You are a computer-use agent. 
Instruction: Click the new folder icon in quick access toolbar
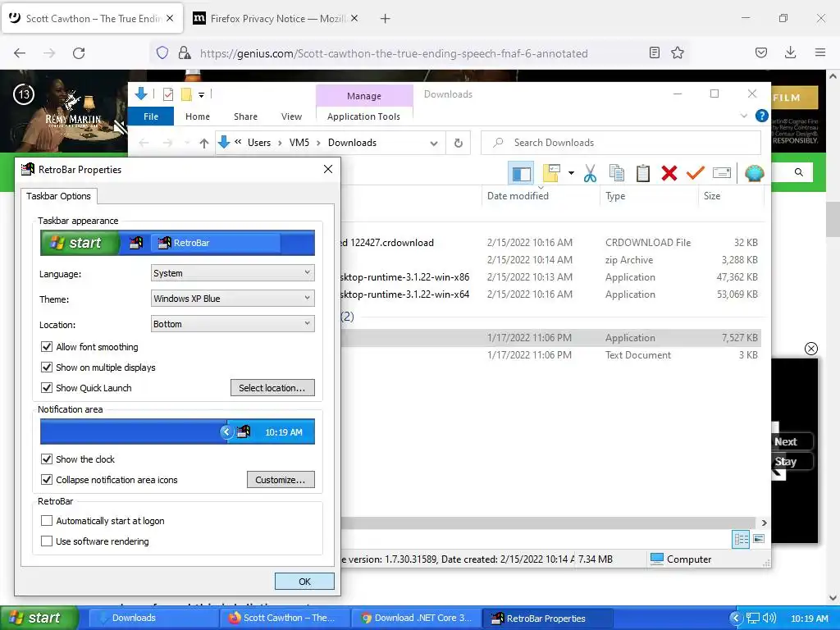(186, 95)
